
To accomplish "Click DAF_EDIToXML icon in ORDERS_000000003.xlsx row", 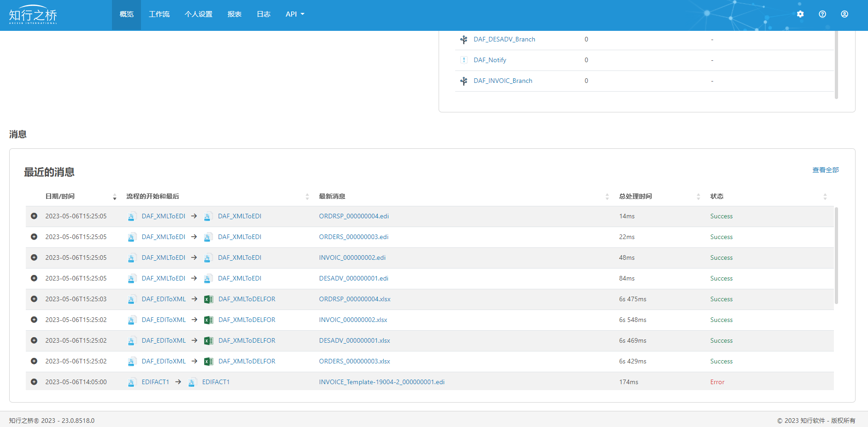I will pos(132,362).
